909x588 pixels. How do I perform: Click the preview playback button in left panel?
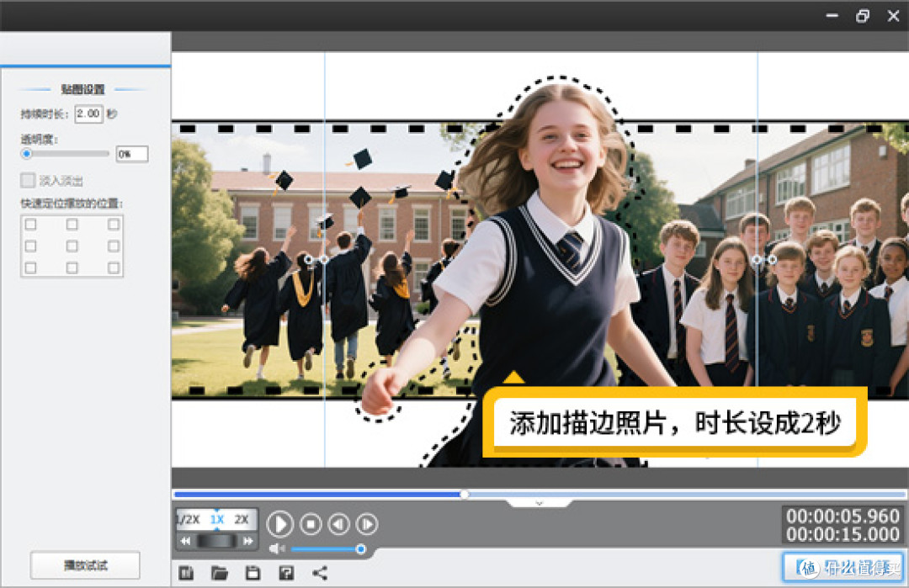pos(85,564)
